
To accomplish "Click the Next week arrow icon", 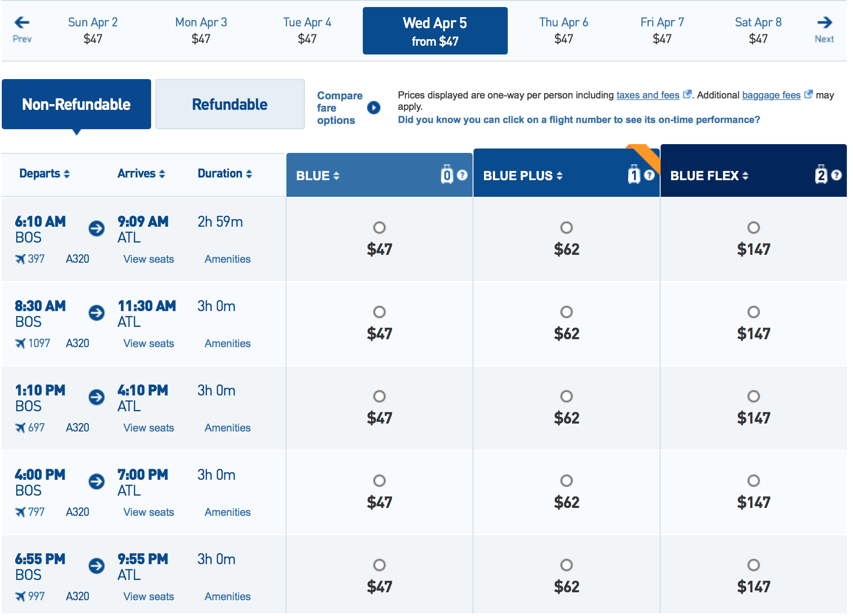I will 824,22.
